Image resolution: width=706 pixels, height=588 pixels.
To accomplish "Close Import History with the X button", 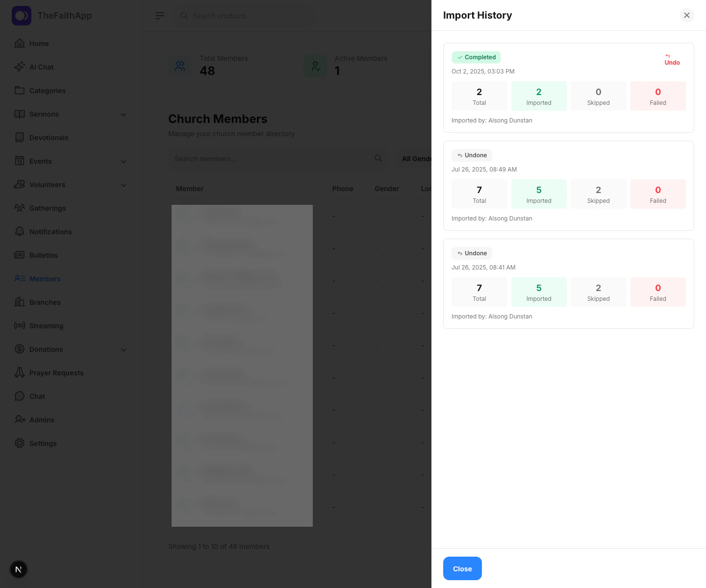I will (687, 15).
